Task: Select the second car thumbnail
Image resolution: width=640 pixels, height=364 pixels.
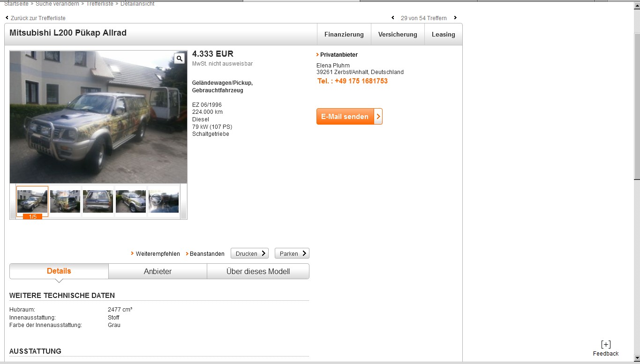Action: (65, 201)
